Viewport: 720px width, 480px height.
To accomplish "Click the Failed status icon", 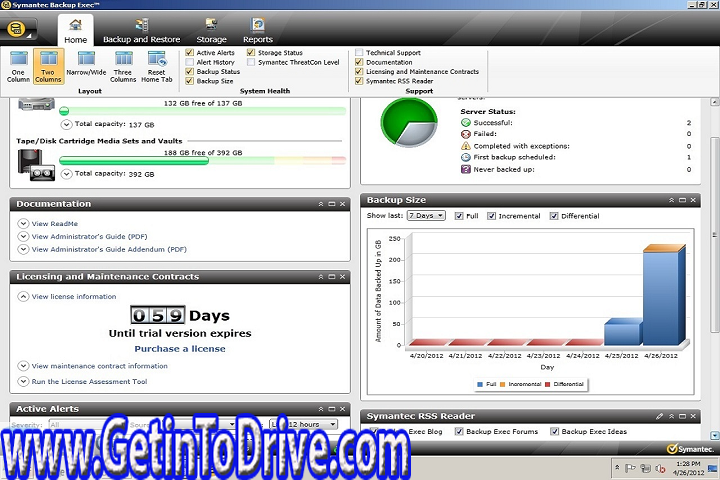I will pos(466,134).
